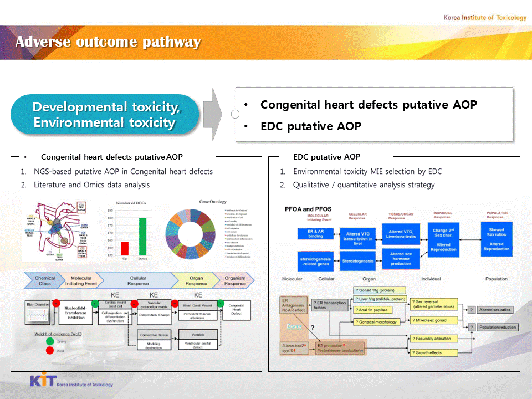Click the red 'POPULATION Response' label
The image size is (532, 399).
tap(498, 215)
